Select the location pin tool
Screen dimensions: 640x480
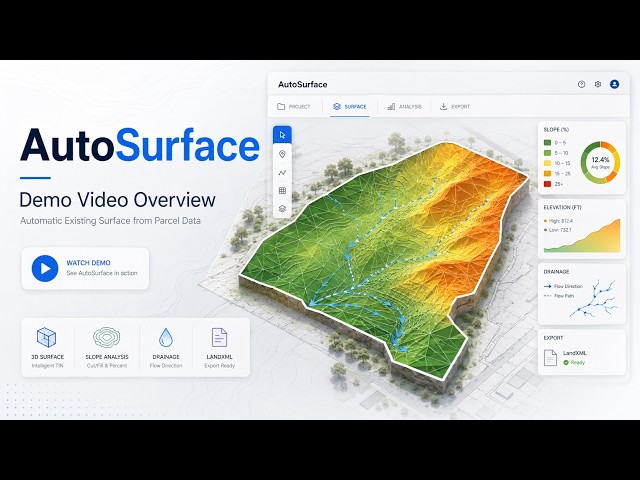click(282, 154)
